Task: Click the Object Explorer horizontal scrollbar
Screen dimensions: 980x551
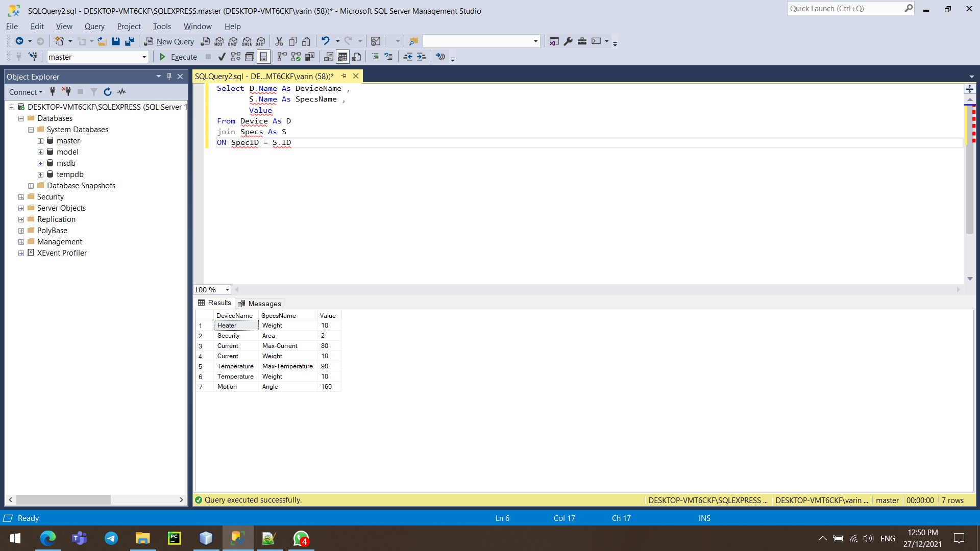Action: pyautogui.click(x=63, y=500)
